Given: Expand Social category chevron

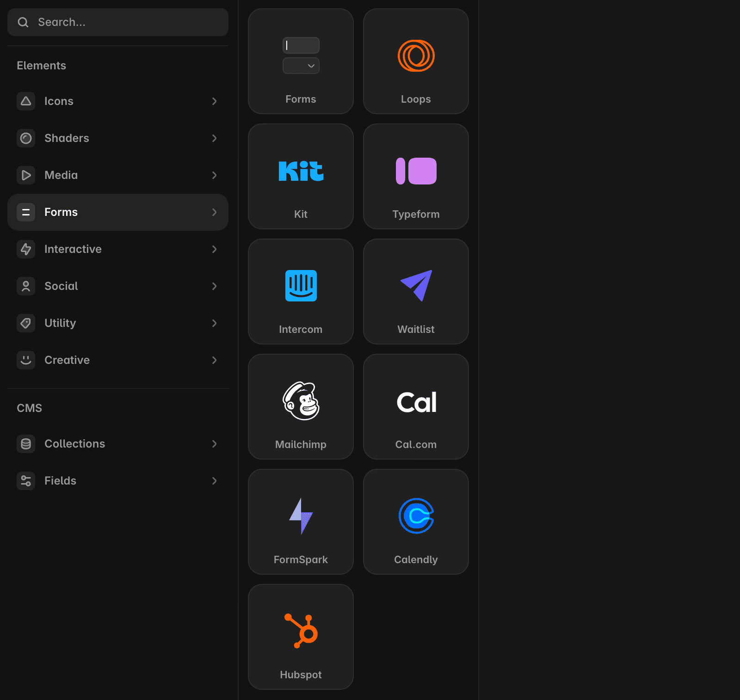Looking at the screenshot, I should click(214, 286).
